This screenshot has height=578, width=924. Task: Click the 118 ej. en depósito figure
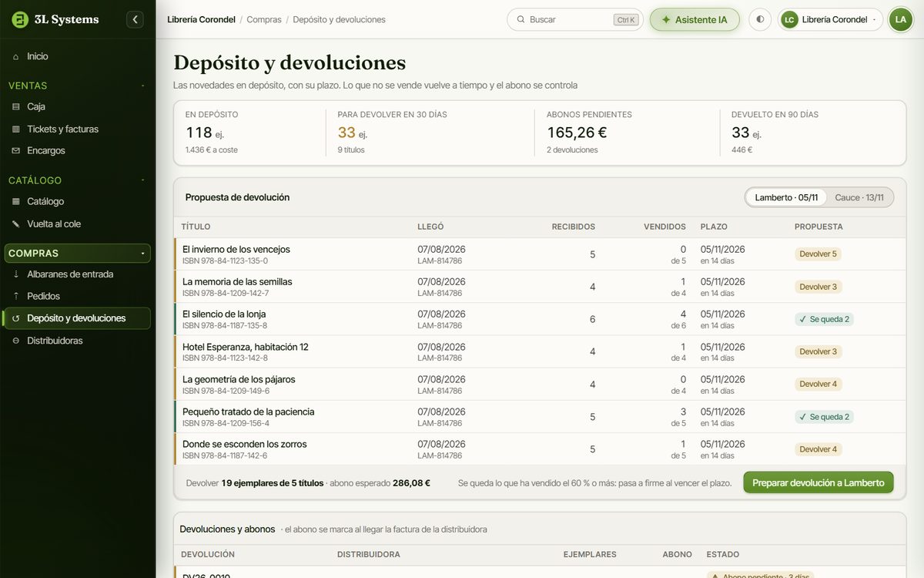(x=205, y=133)
